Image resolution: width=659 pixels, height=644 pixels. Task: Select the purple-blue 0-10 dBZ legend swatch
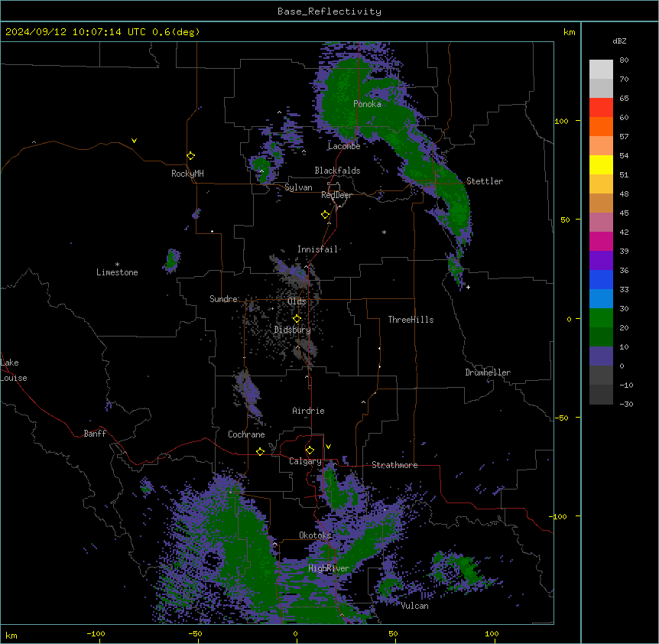[601, 356]
